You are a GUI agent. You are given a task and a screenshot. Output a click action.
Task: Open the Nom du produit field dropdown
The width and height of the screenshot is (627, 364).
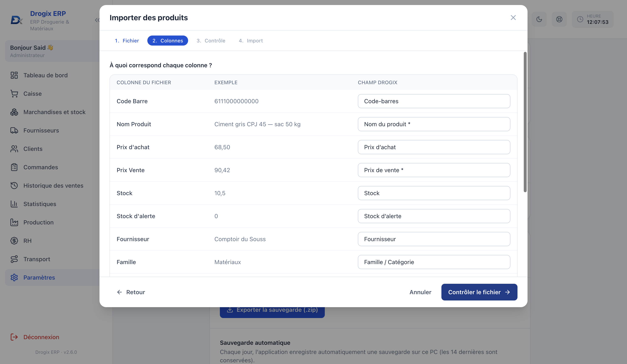coord(434,124)
